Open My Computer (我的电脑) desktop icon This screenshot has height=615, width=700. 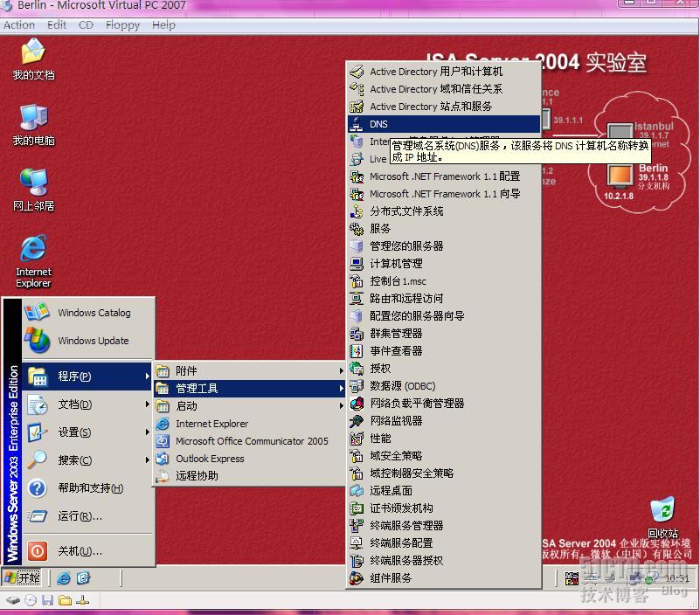tap(33, 125)
